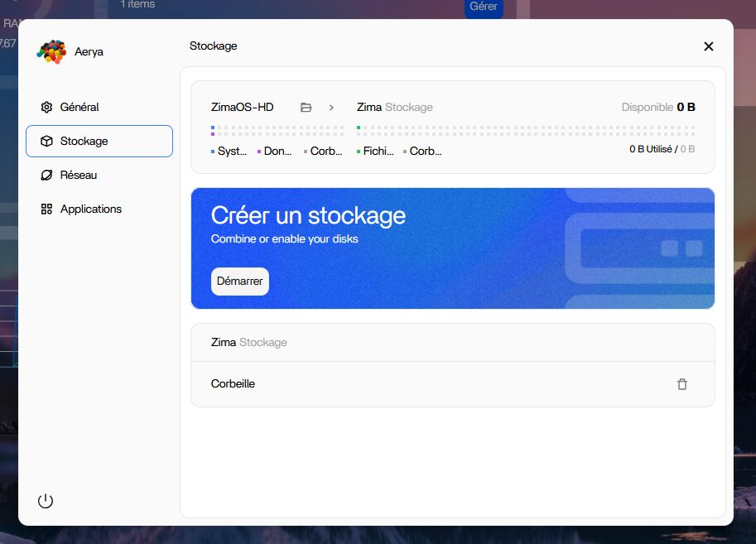Select the Stockage sidebar item
The image size is (756, 544).
point(99,141)
